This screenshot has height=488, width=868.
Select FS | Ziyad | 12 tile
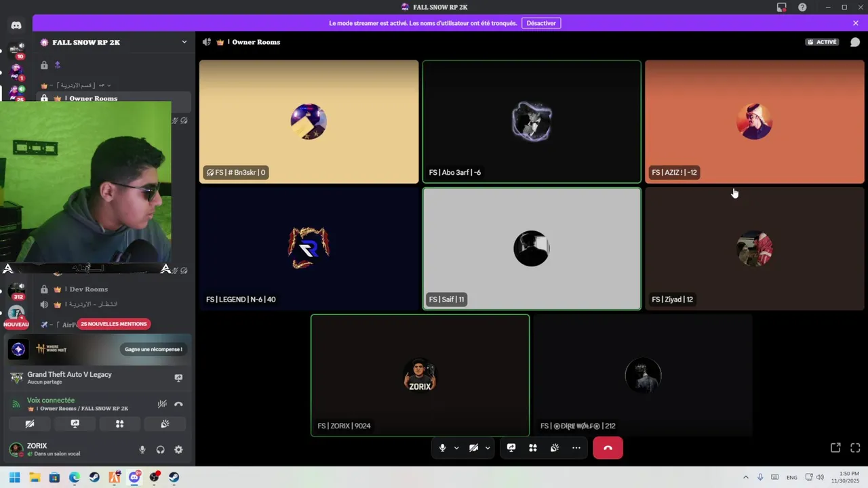[755, 248]
